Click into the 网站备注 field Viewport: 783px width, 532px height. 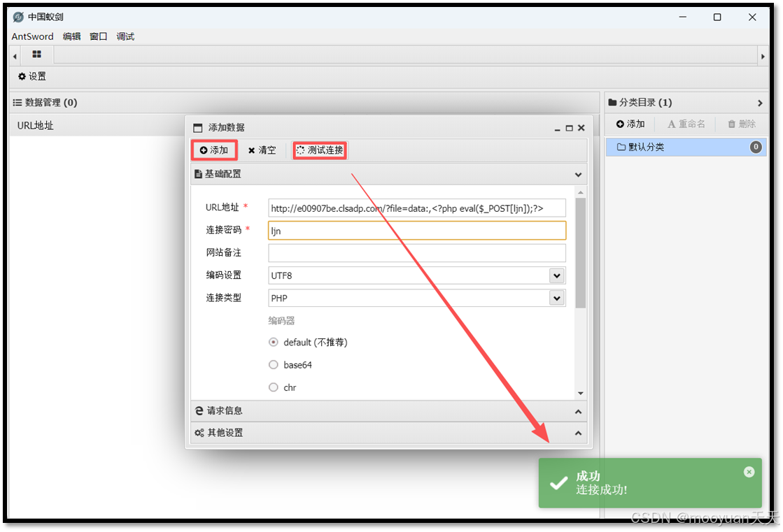417,253
